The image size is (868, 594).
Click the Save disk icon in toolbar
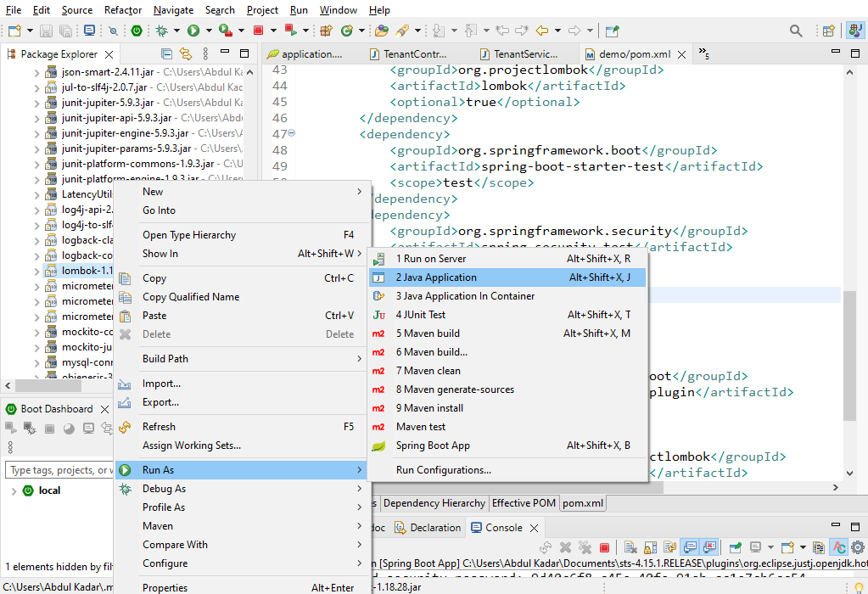(47, 31)
